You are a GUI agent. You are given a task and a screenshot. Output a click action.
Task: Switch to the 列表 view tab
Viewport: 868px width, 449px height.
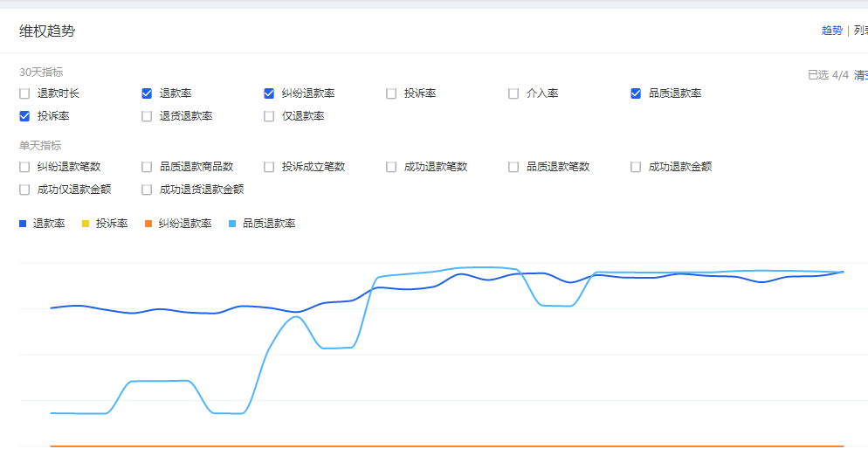(860, 31)
